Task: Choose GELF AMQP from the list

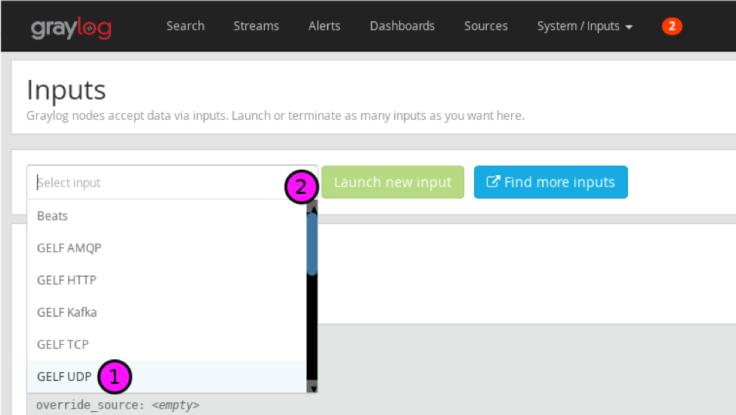Action: click(167, 248)
